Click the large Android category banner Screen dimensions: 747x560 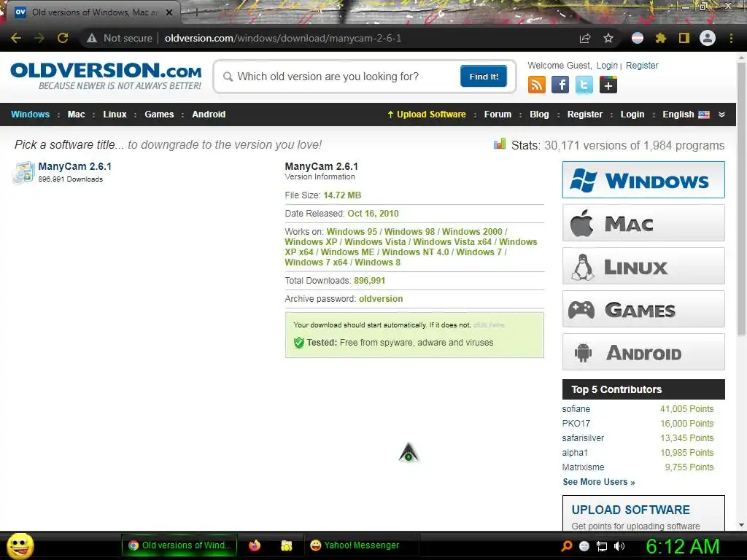[643, 352]
